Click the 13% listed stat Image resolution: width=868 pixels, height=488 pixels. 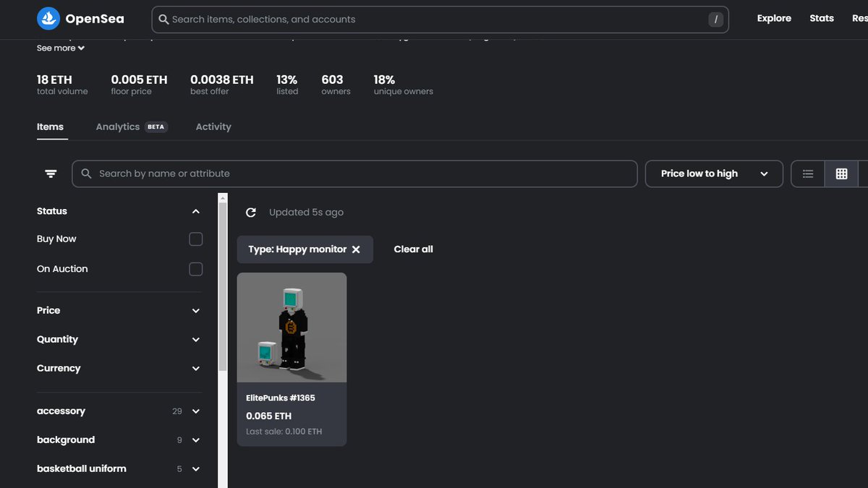coord(287,85)
